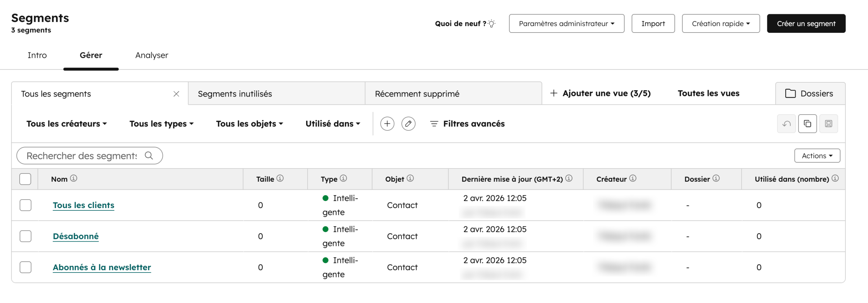Expand Tous les créateurs filter
Viewport: 868px width, 303px height.
pos(66,124)
